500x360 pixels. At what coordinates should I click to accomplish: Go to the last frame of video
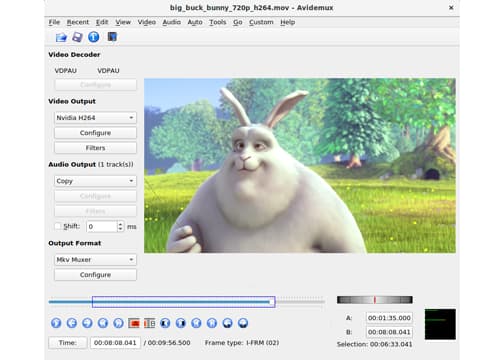point(212,323)
